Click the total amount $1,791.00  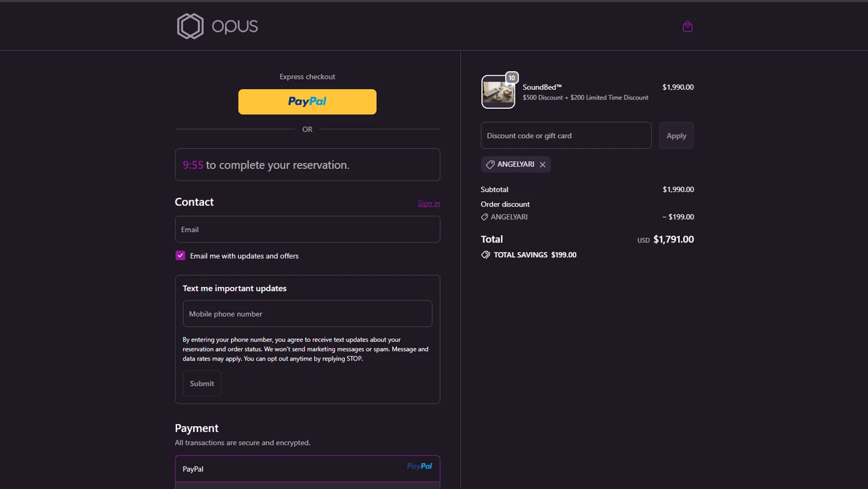pos(674,239)
